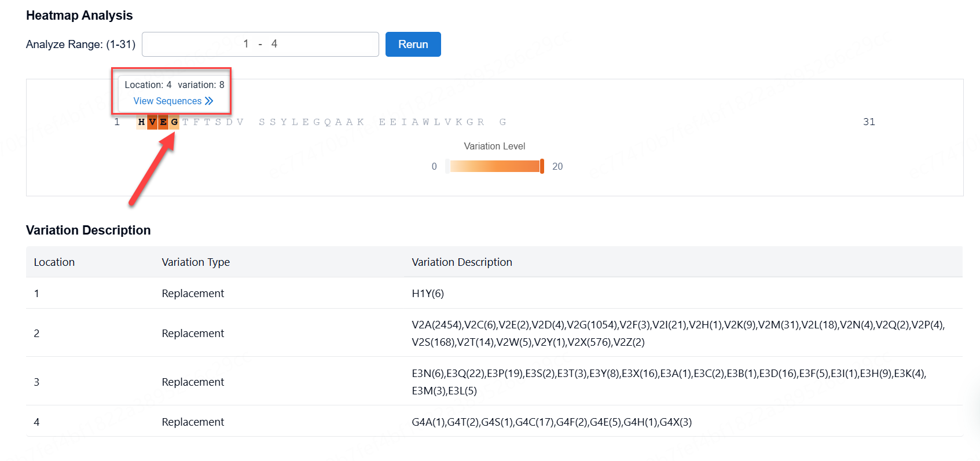Open the View Sequences link in tooltip
Viewport: 980px width, 461px height.
(x=167, y=101)
